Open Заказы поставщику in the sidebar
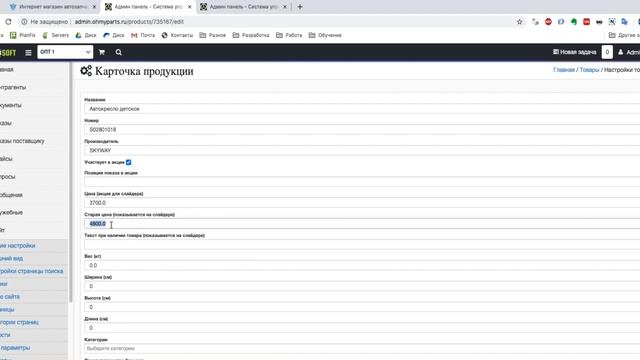 [x=22, y=141]
